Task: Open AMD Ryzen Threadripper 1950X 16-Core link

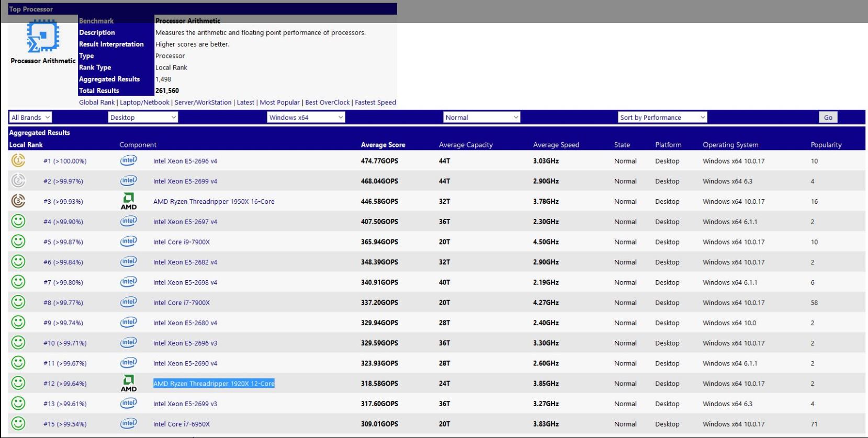Action: tap(213, 201)
